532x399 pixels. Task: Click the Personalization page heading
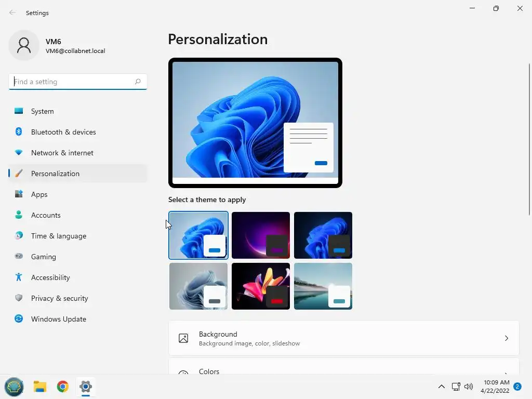point(218,39)
